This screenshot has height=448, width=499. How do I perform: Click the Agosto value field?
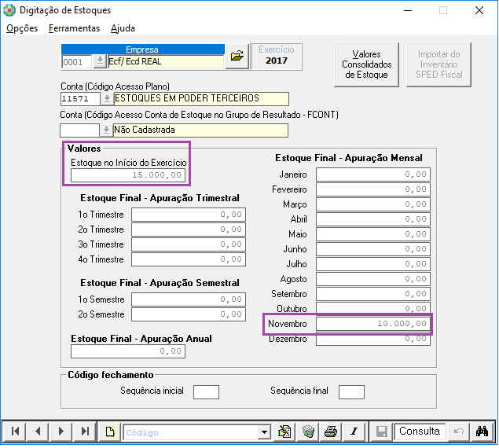click(x=373, y=279)
